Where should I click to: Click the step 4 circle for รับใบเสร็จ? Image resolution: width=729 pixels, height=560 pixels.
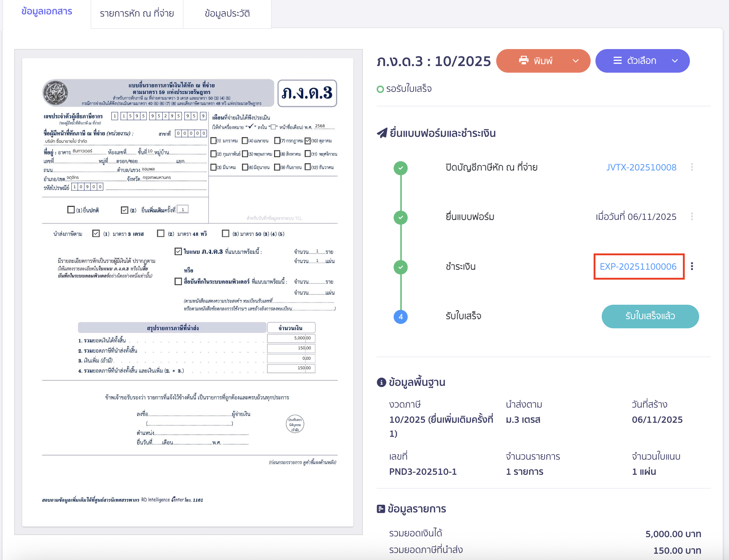click(401, 317)
